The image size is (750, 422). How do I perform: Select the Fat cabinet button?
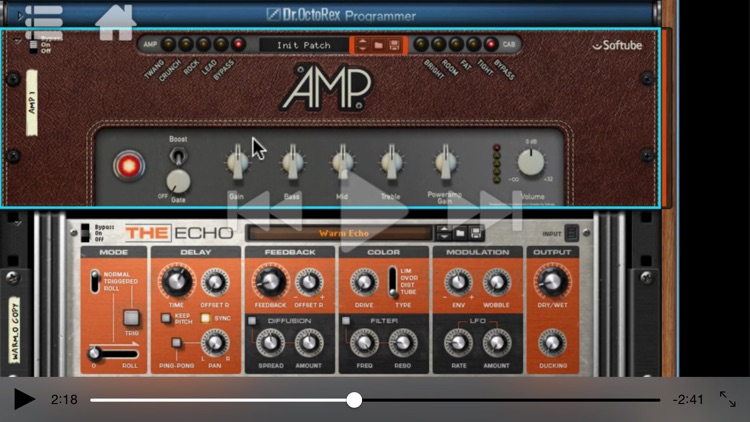coord(456,44)
